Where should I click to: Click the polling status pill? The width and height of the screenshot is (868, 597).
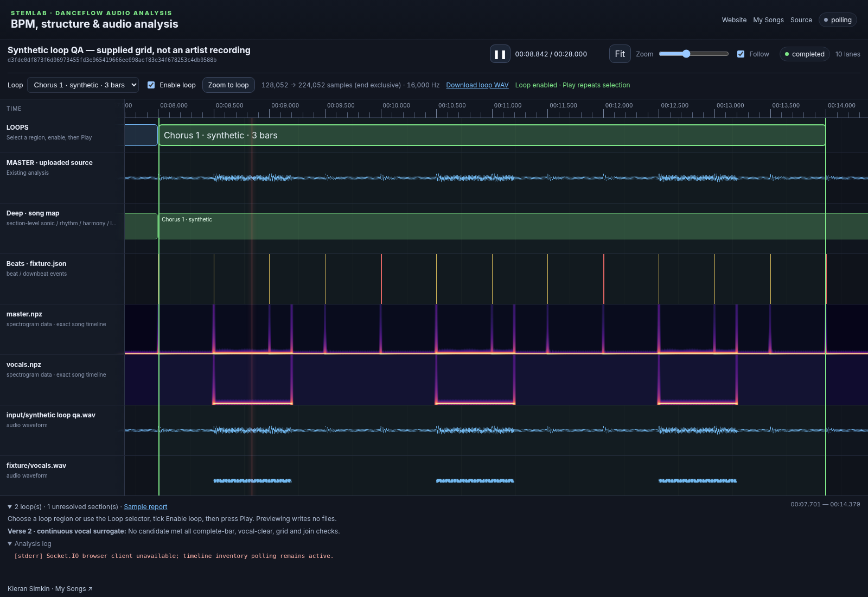pos(838,20)
